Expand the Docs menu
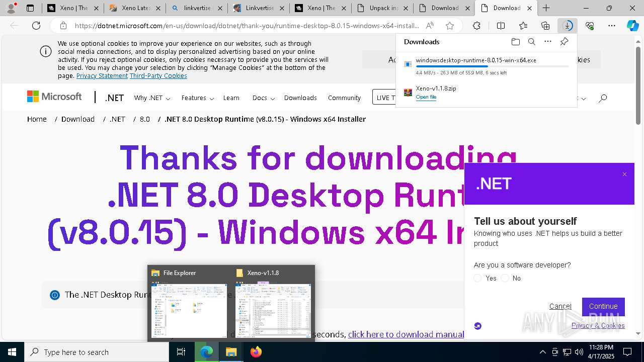Image resolution: width=644 pixels, height=362 pixels. click(264, 98)
